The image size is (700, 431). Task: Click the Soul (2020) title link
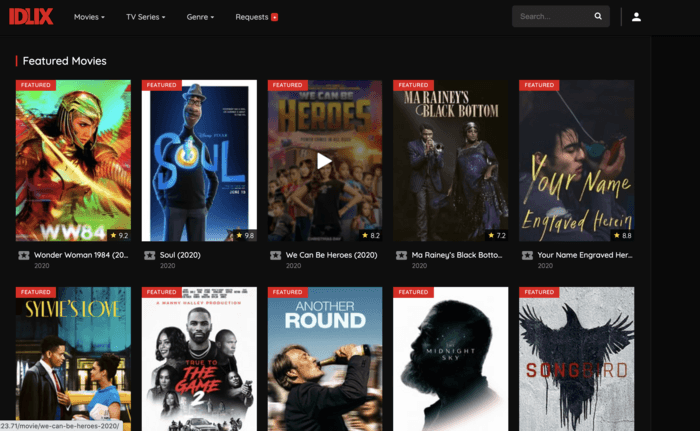point(180,255)
